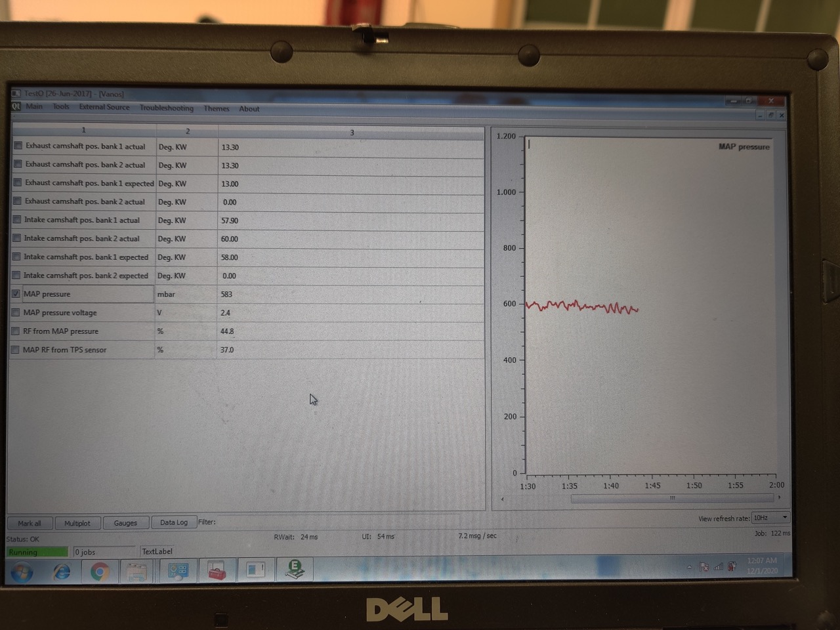The height and width of the screenshot is (630, 840).
Task: Open the Troubleshooting menu
Action: click(167, 108)
